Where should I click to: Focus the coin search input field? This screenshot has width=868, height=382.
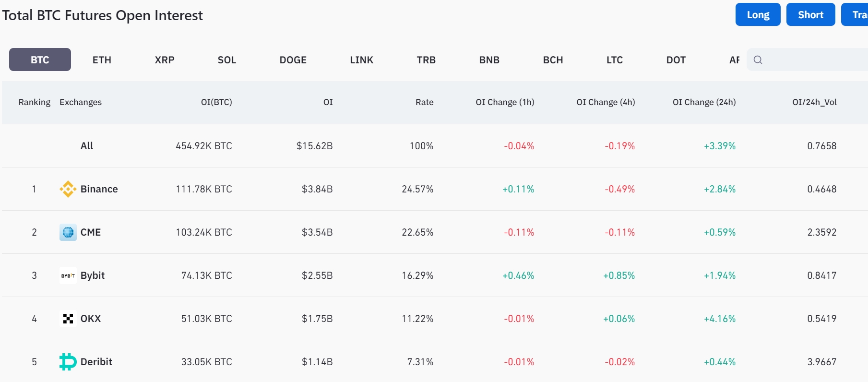coord(816,60)
